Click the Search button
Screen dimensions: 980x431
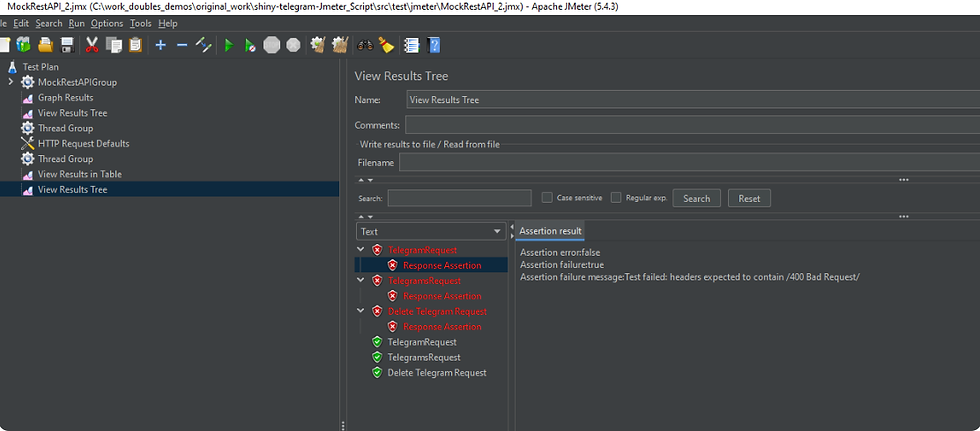click(696, 199)
